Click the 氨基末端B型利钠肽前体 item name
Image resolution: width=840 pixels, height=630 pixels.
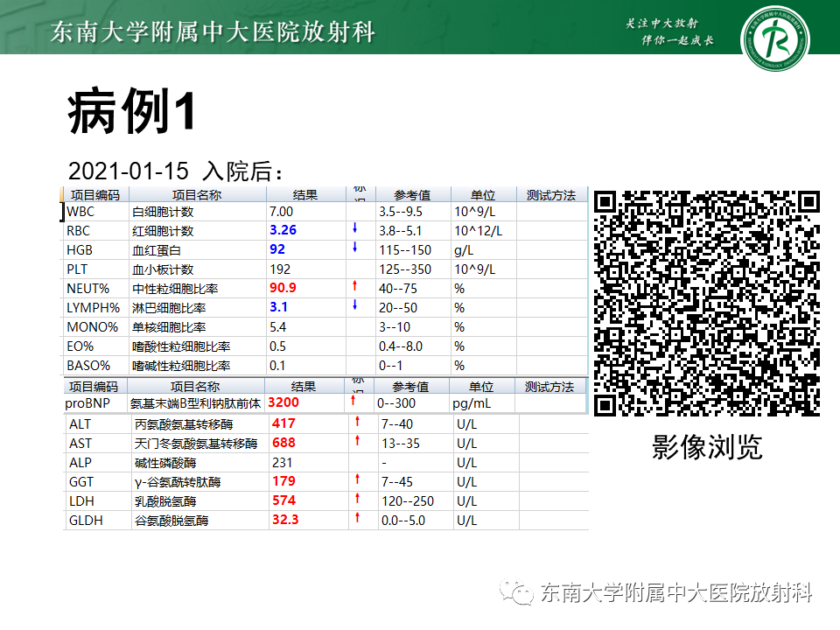(x=195, y=403)
